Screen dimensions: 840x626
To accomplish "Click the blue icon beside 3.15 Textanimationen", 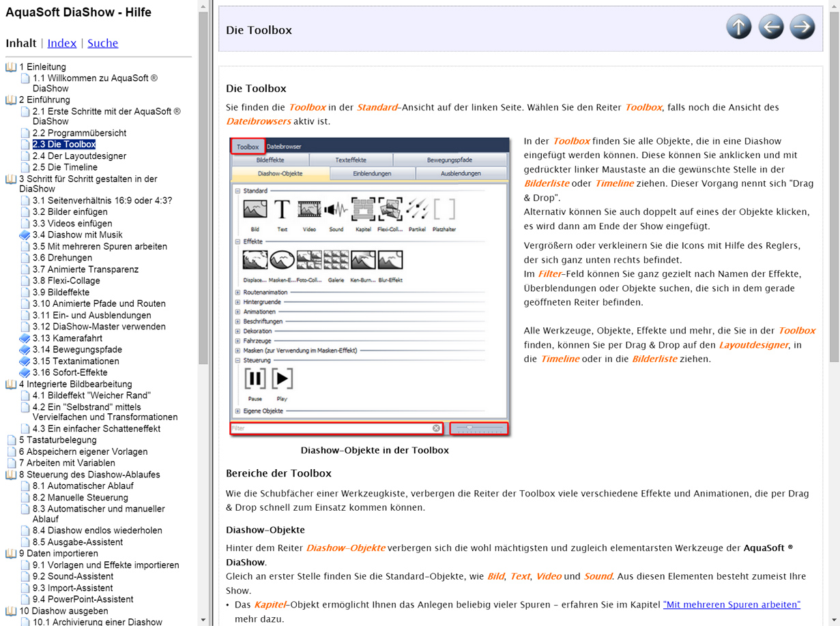I will [x=25, y=361].
